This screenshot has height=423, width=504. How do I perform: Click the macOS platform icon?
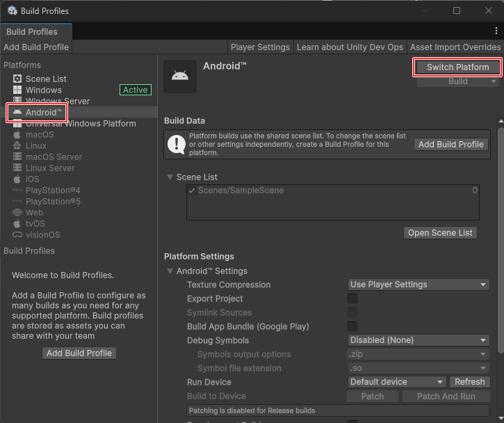(x=18, y=134)
